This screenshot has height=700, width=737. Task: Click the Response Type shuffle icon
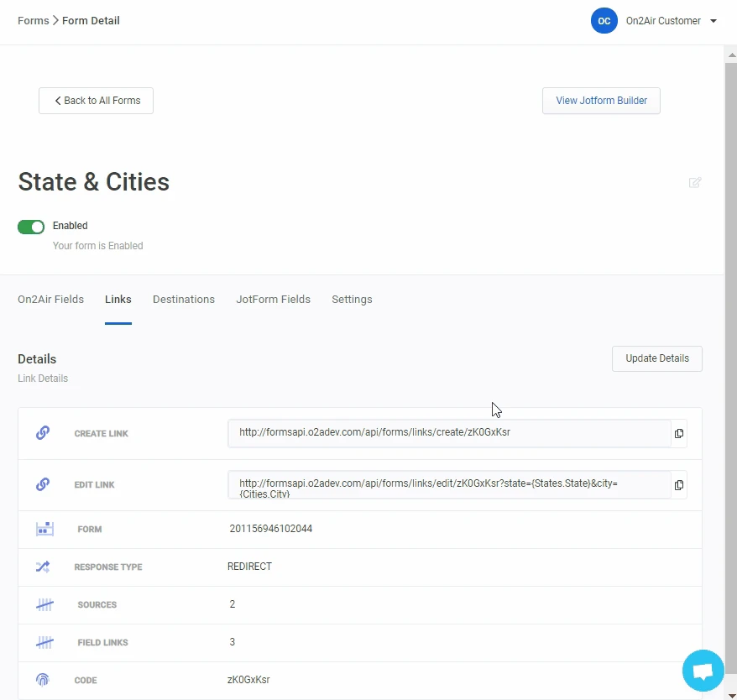coord(44,567)
